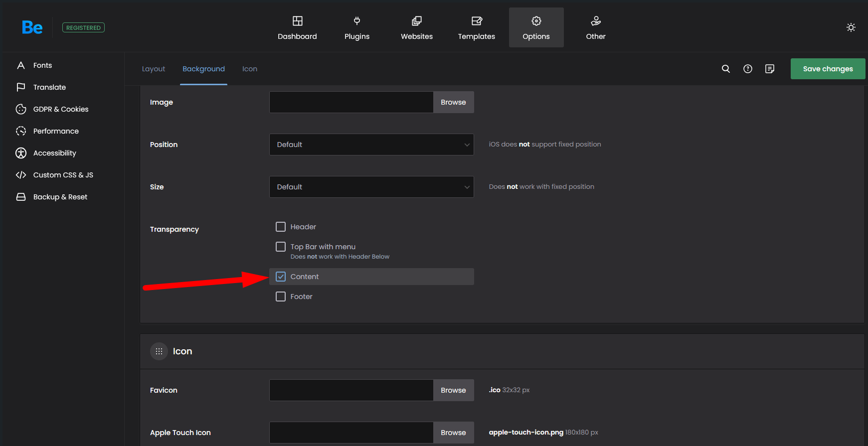Open the help question mark icon

(748, 69)
